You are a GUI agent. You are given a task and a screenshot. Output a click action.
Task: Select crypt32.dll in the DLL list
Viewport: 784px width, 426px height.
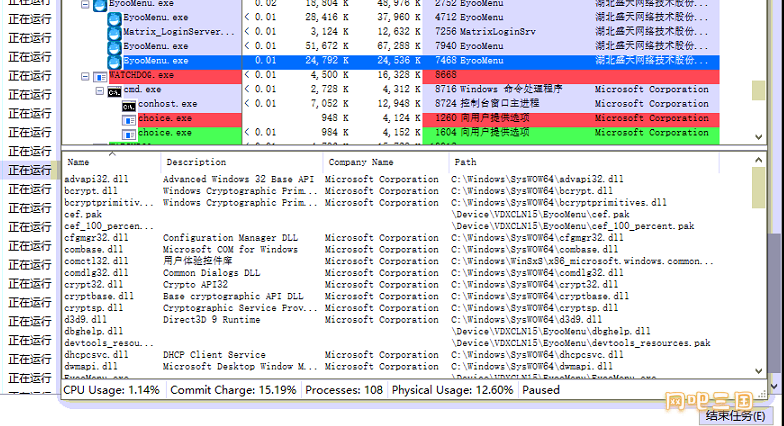[x=93, y=284]
